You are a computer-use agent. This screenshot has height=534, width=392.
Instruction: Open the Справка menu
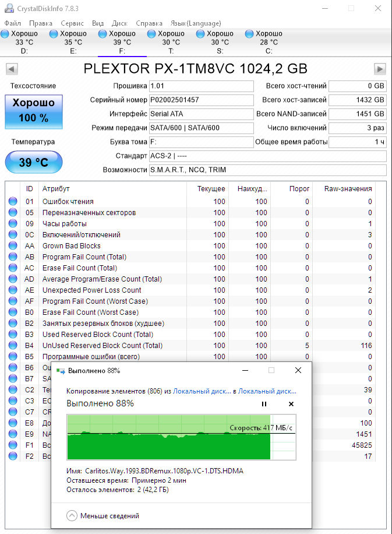tap(149, 23)
